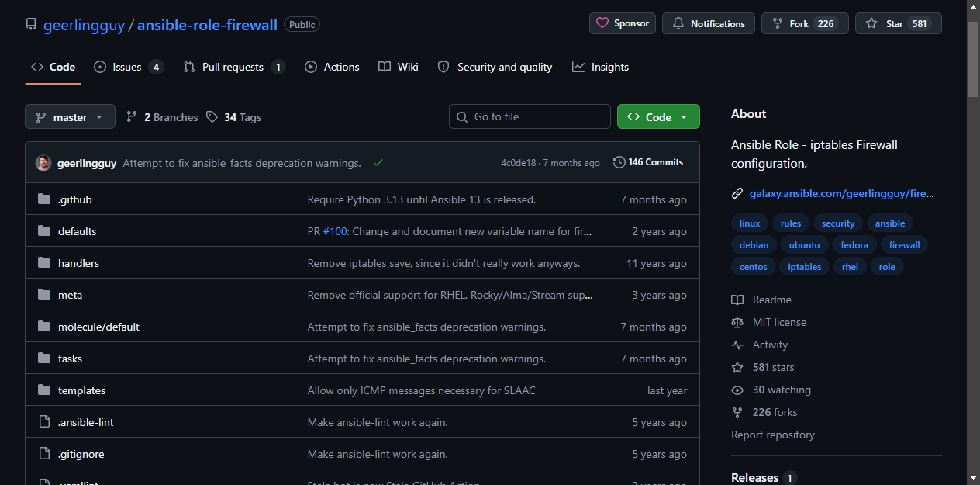View the 2 Branches link
This screenshot has height=485, width=980.
pos(162,117)
